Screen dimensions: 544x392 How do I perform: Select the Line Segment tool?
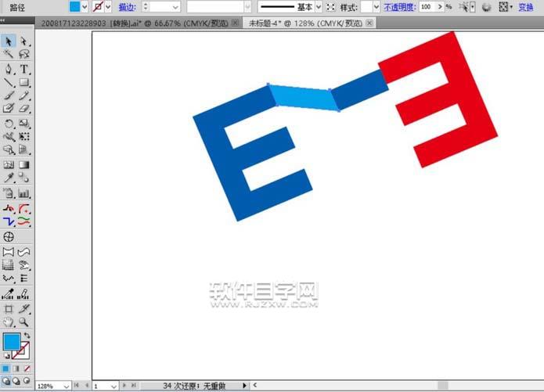(x=9, y=82)
